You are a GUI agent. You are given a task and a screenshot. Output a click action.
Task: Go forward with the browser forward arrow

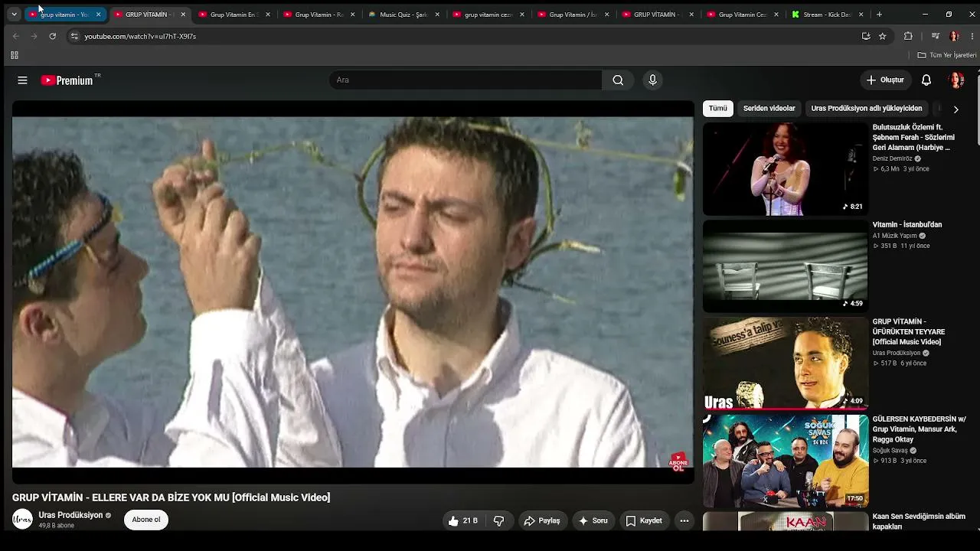click(34, 36)
